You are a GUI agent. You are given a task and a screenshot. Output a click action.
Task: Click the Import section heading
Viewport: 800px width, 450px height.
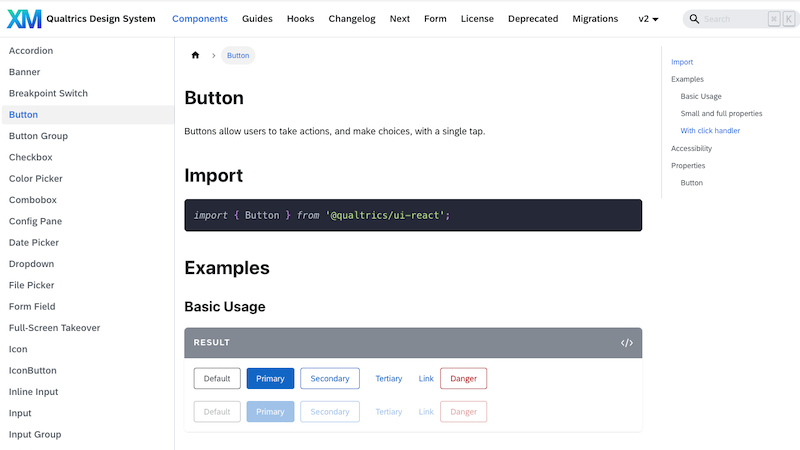pos(213,176)
